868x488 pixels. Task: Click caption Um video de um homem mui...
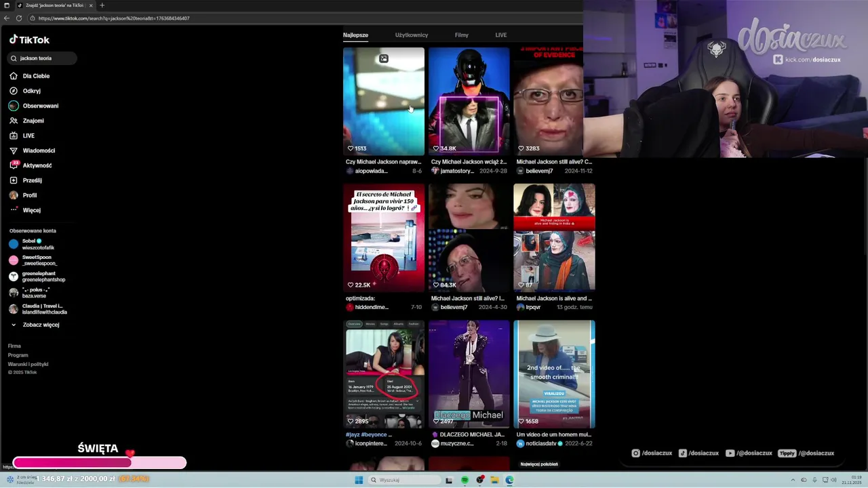[x=554, y=434]
